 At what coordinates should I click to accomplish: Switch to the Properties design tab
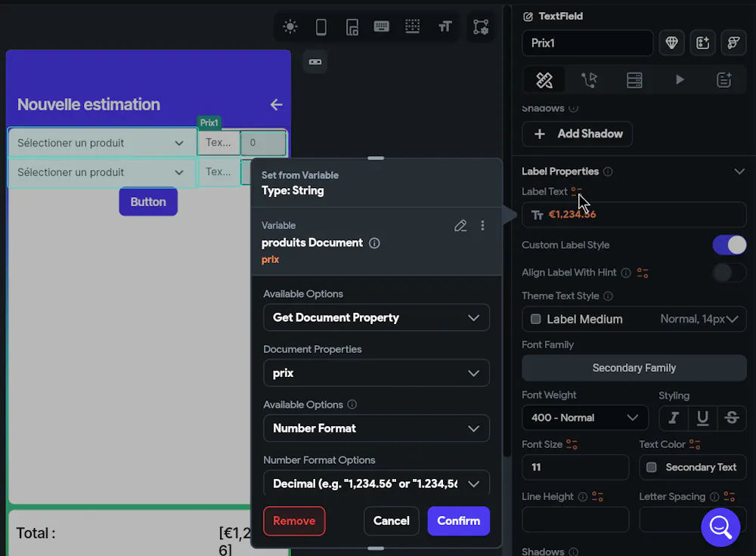[x=544, y=80]
